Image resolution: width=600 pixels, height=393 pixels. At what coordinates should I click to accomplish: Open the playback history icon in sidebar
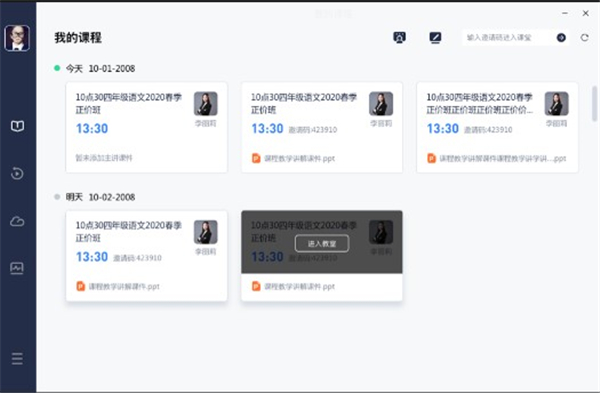(17, 173)
